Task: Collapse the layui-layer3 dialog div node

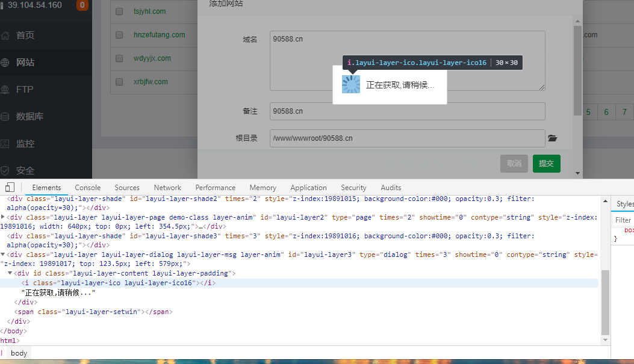Action: [x=3, y=254]
